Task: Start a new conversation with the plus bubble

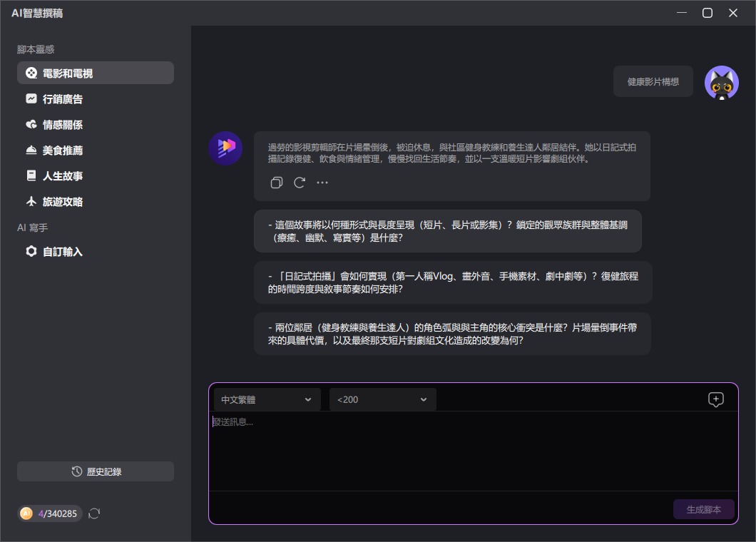Action: [x=716, y=399]
